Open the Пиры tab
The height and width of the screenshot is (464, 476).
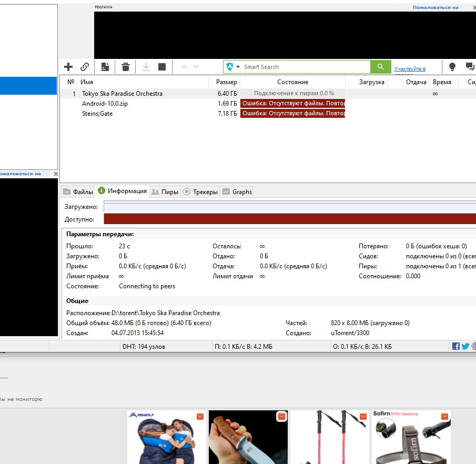tap(165, 192)
